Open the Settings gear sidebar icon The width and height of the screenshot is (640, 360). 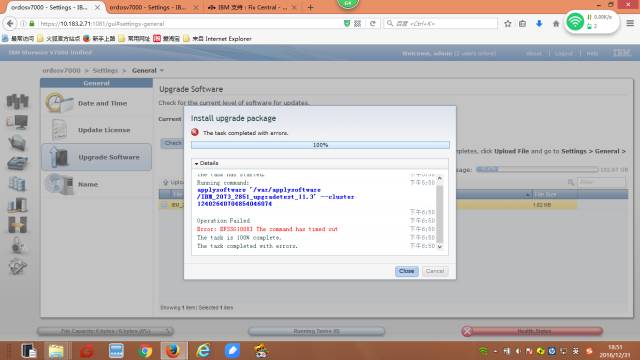18,267
